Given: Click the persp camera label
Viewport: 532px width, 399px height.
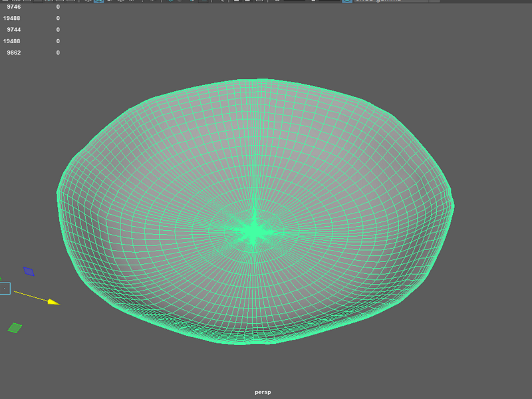Looking at the screenshot, I should coord(263,392).
